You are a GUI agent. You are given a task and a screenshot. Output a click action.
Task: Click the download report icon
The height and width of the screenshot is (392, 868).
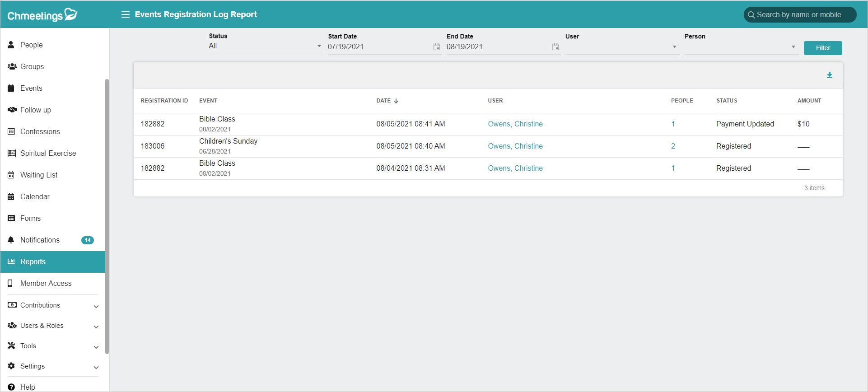pyautogui.click(x=829, y=75)
